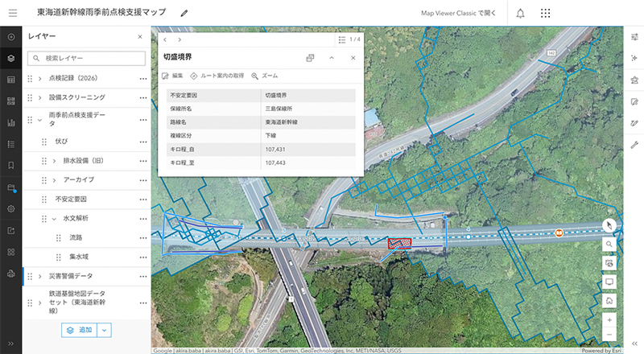Open Map properties gear icon
Viewport: 644px width, 354px height.
(11, 208)
